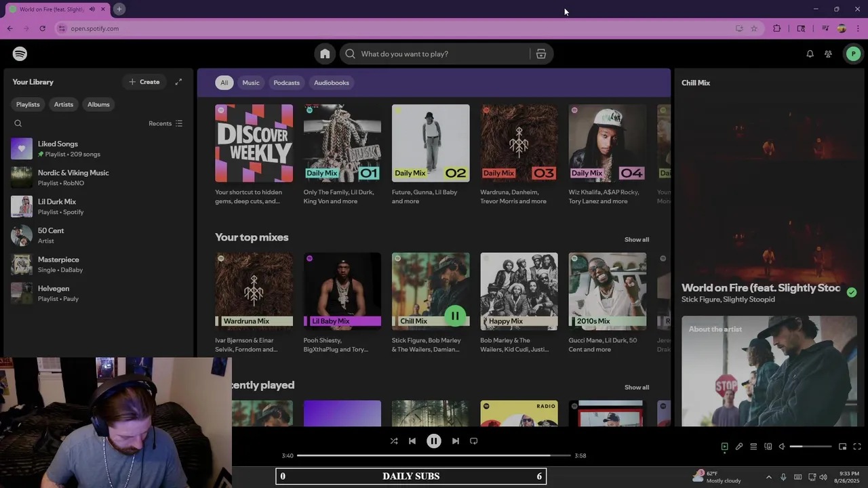Open Chrome extensions puzzle icon
The image size is (868, 488).
tap(777, 28)
